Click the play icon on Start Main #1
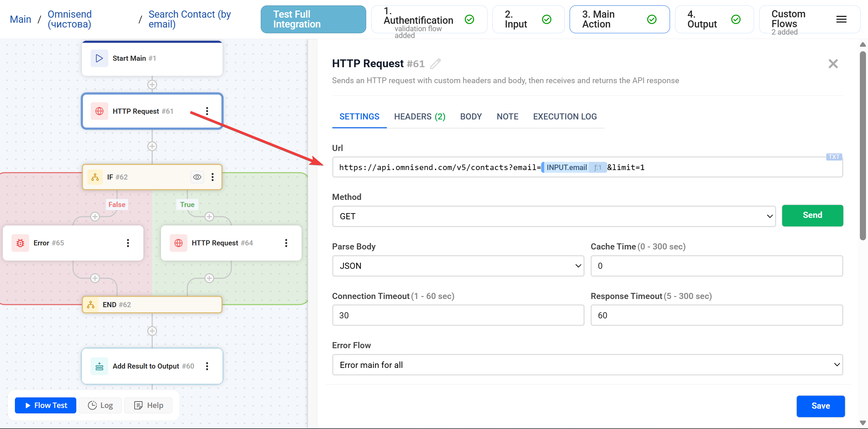 [99, 58]
